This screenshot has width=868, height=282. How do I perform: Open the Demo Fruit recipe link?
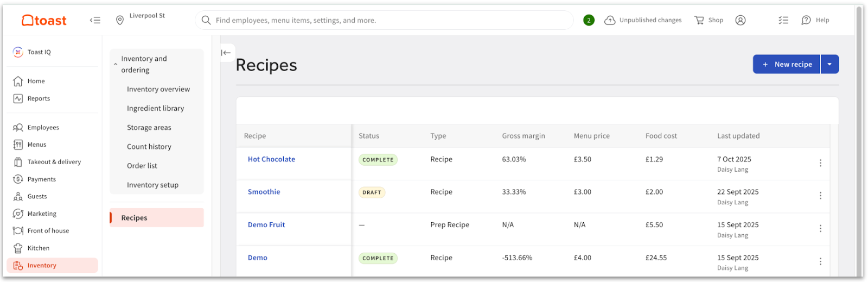pyautogui.click(x=266, y=224)
